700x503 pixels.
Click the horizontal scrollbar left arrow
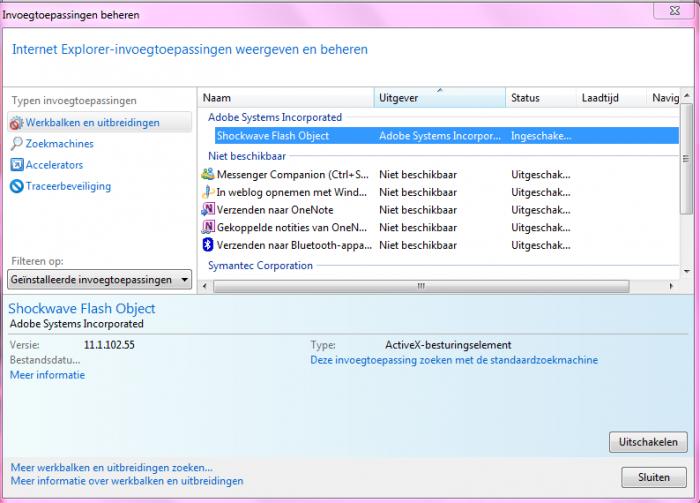click(205, 286)
